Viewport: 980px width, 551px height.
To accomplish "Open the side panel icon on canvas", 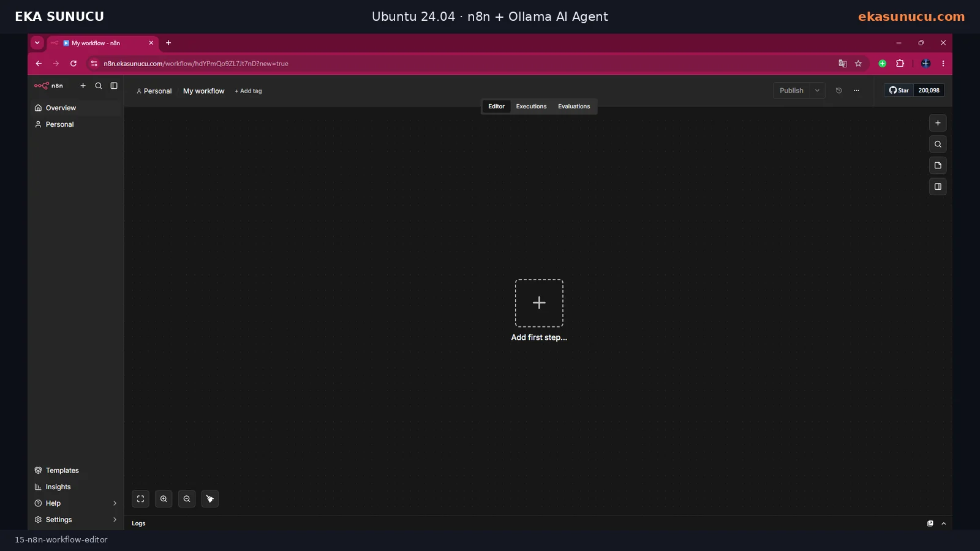I will click(x=938, y=187).
